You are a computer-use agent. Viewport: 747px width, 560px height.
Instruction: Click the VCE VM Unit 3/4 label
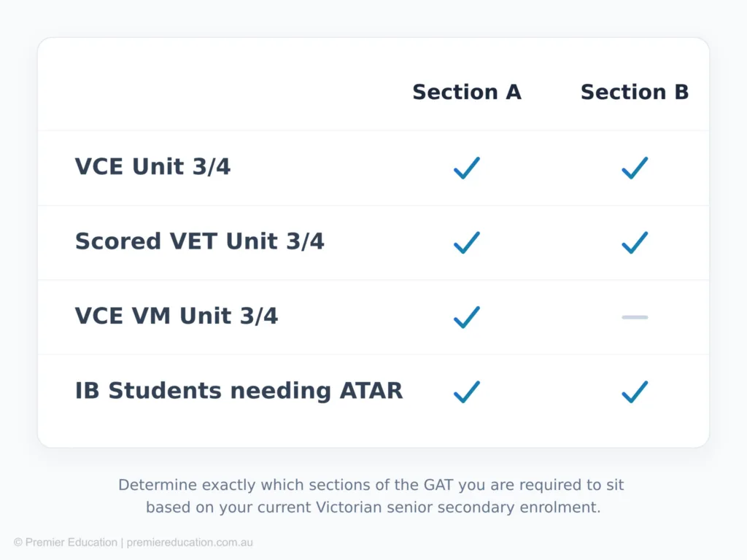tap(176, 316)
